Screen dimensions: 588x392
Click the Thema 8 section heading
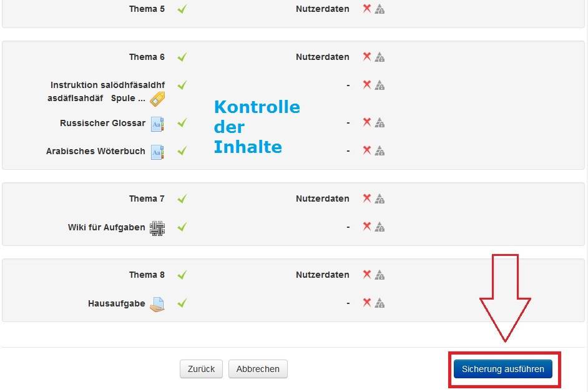coord(147,275)
